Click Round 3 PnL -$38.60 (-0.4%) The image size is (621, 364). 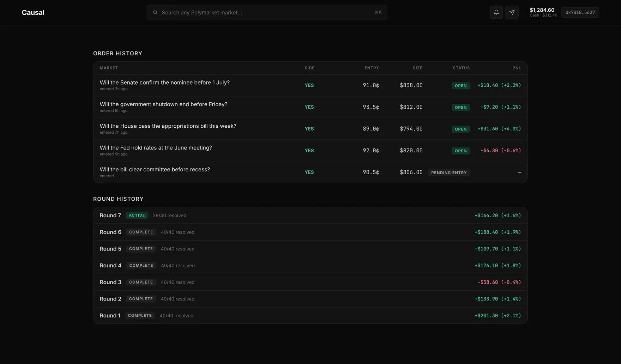(x=499, y=282)
